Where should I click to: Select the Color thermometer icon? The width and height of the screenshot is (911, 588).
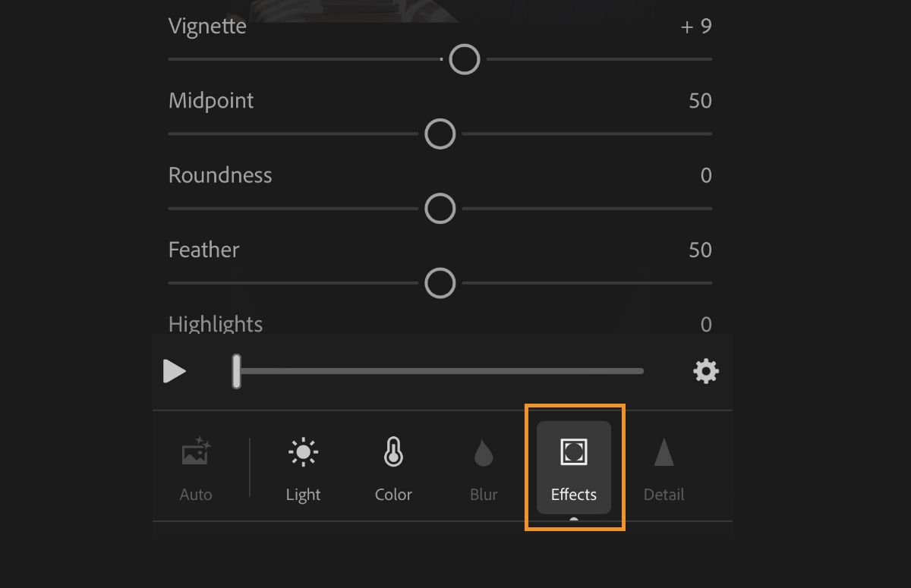coord(393,451)
